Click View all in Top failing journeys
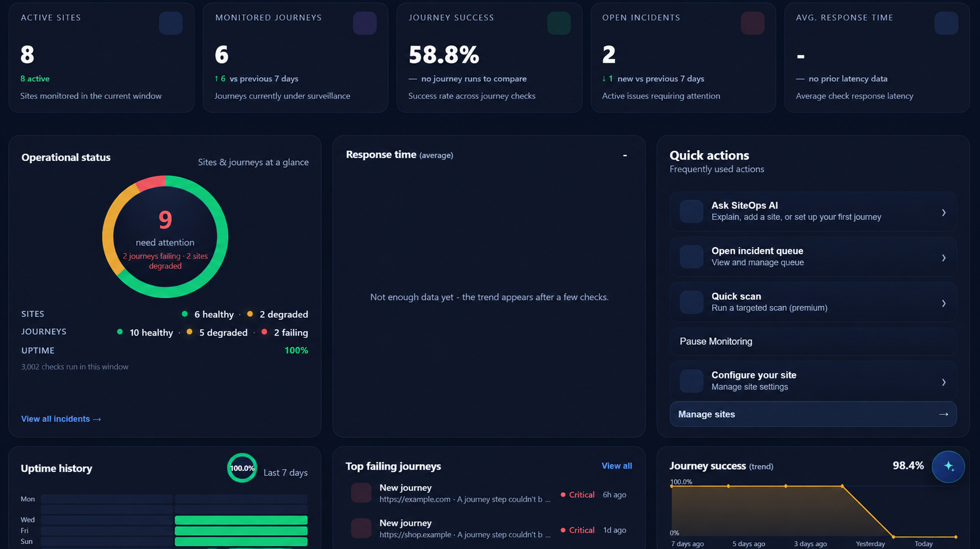This screenshot has height=549, width=980. point(617,466)
